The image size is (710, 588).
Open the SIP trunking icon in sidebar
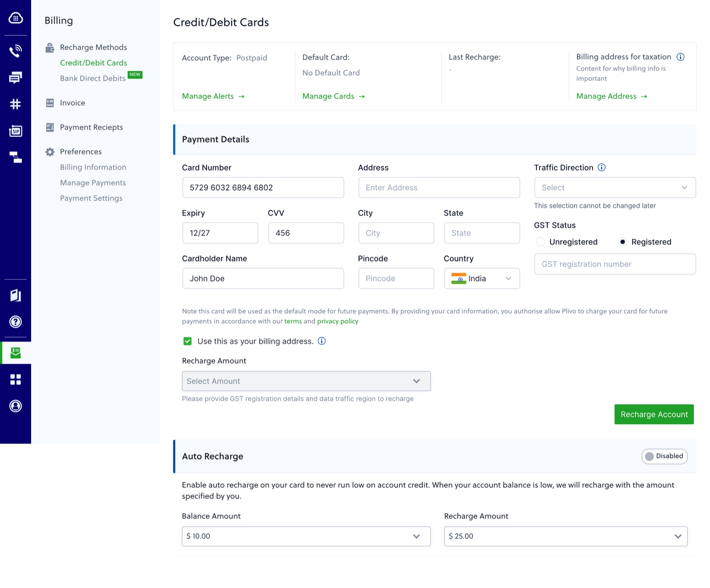coord(15,131)
